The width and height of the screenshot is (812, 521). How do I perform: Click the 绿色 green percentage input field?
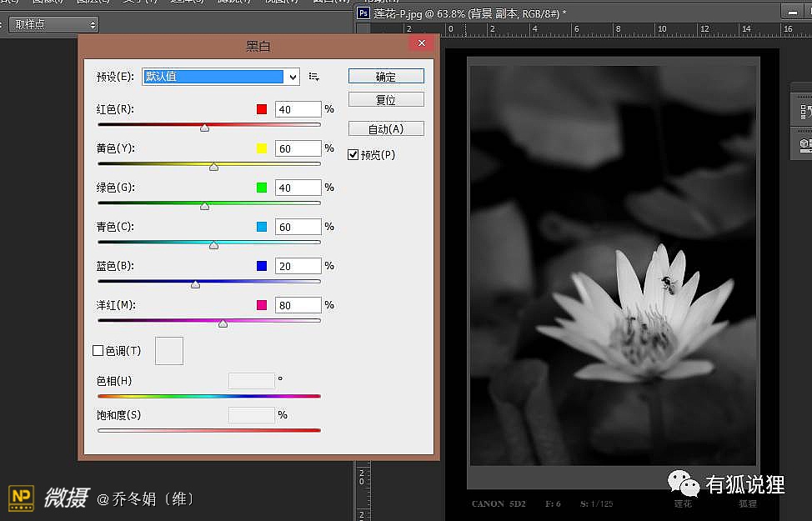(x=298, y=188)
